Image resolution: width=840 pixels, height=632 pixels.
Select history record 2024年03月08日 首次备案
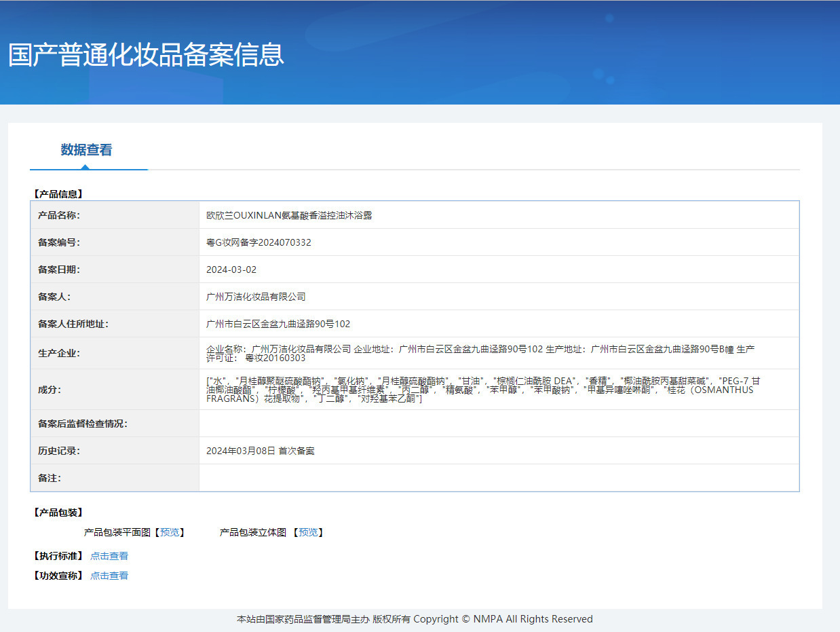(x=261, y=451)
